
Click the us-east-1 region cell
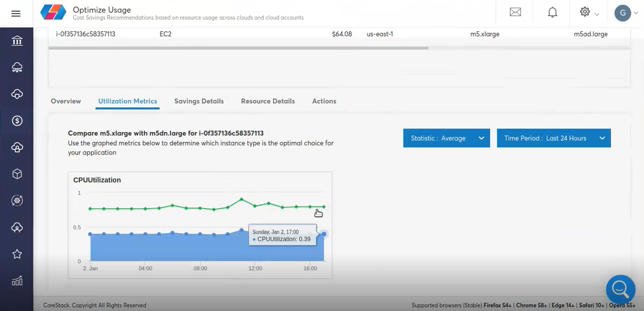click(x=380, y=34)
